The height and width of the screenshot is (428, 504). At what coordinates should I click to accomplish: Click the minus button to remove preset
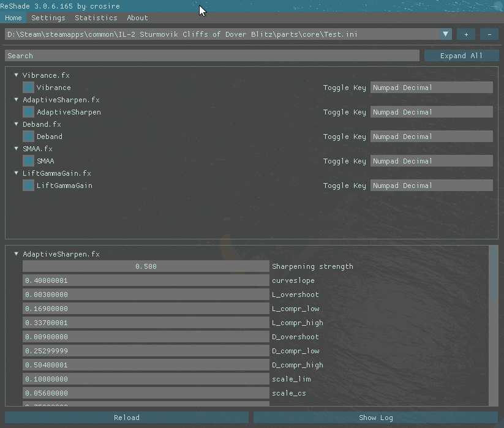click(x=489, y=34)
